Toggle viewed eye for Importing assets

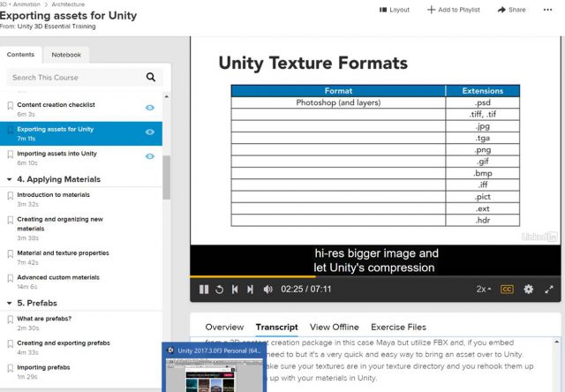coord(150,156)
